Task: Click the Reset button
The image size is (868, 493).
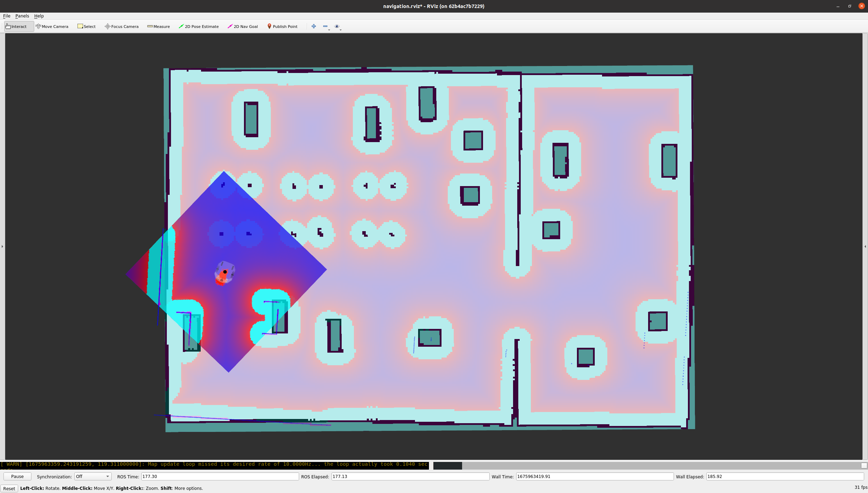Action: coord(9,488)
